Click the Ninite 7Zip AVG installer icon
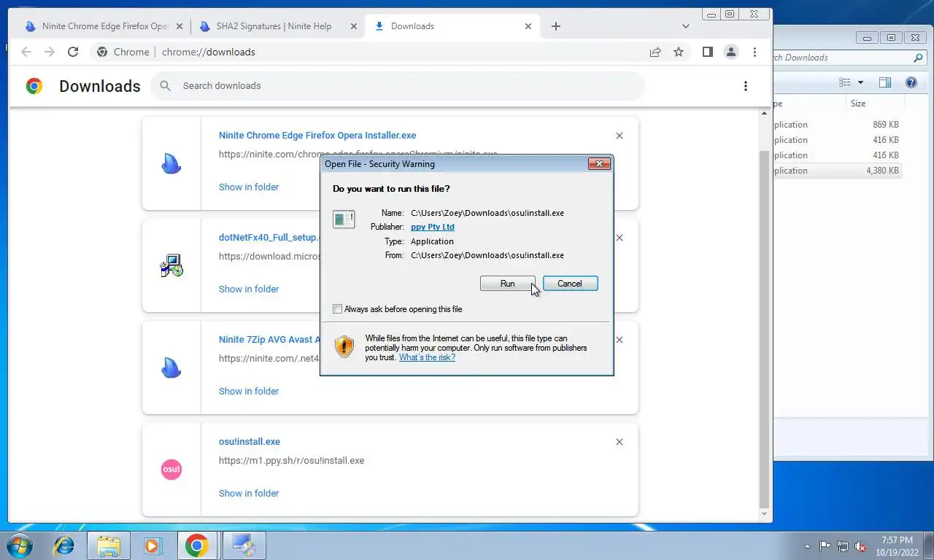This screenshot has width=934, height=560. (171, 368)
